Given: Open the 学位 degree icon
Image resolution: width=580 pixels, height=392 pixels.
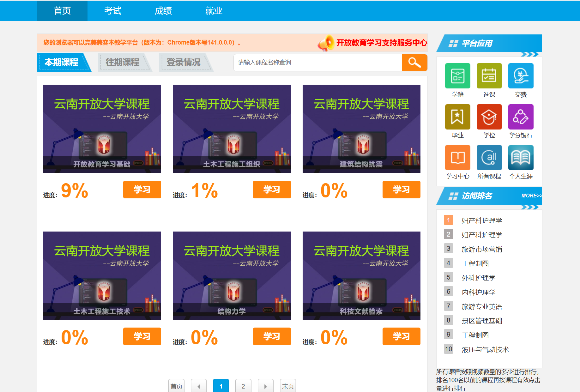Looking at the screenshot, I should 489,117.
